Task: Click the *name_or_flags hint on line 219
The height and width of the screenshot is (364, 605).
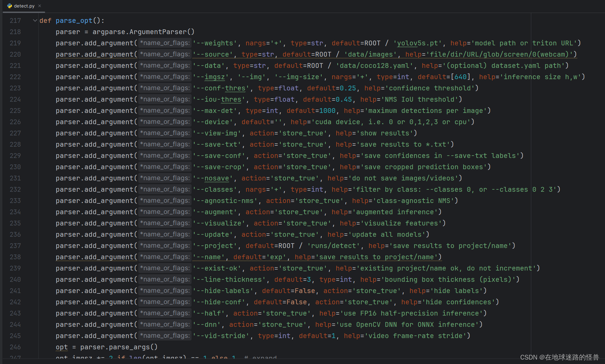Action: click(x=165, y=43)
